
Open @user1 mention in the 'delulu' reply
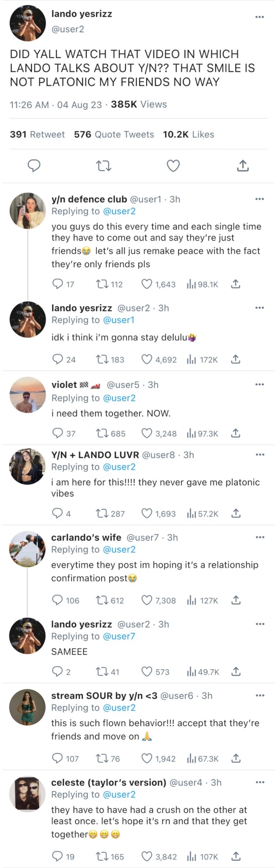click(119, 320)
